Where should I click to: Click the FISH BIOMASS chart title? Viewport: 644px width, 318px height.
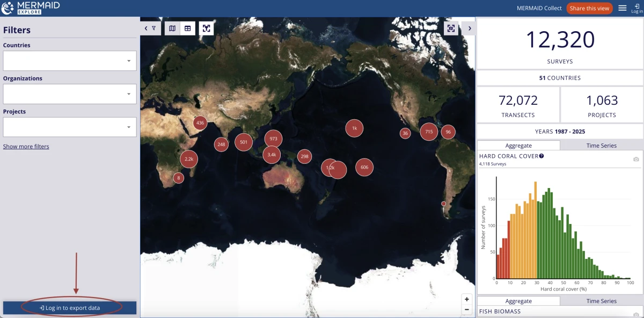[500, 312]
